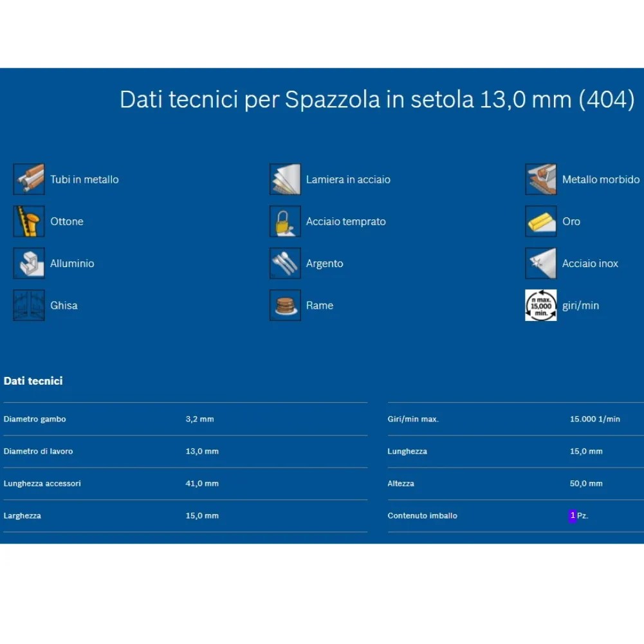Click the Lunghezza accessori 41,0 mm value
The height and width of the screenshot is (644, 644).
tap(202, 483)
